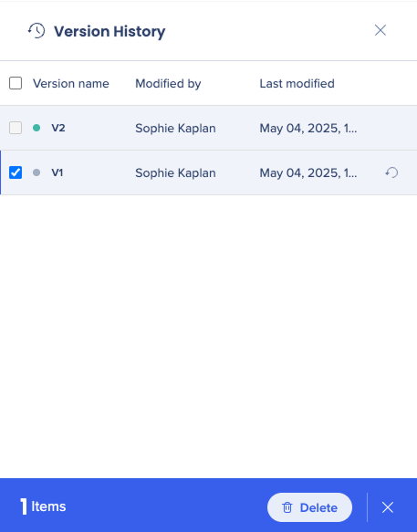The width and height of the screenshot is (417, 532).
Task: Close the Version History panel
Action: tap(381, 30)
